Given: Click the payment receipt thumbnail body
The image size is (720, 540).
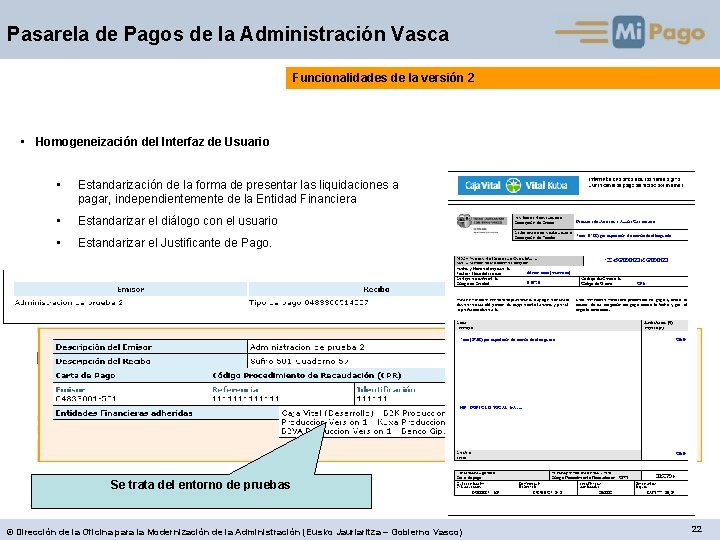Looking at the screenshot, I should pos(571,343).
